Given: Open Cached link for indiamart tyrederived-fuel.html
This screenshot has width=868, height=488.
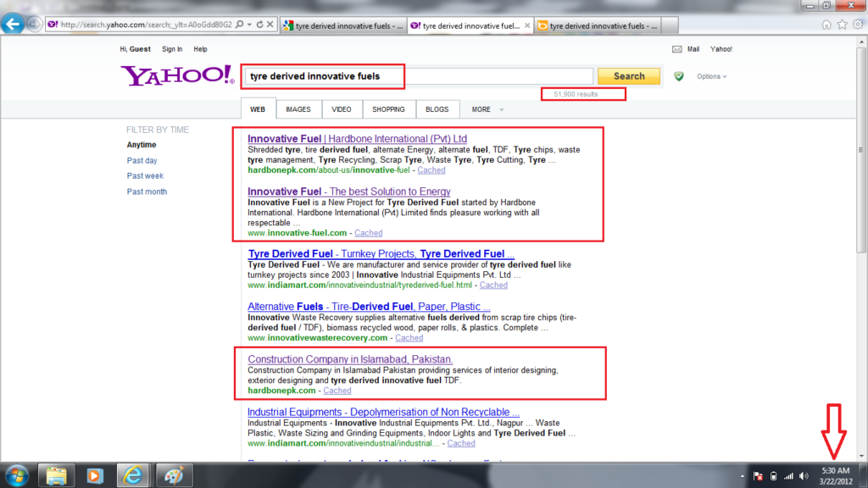Looking at the screenshot, I should [493, 285].
